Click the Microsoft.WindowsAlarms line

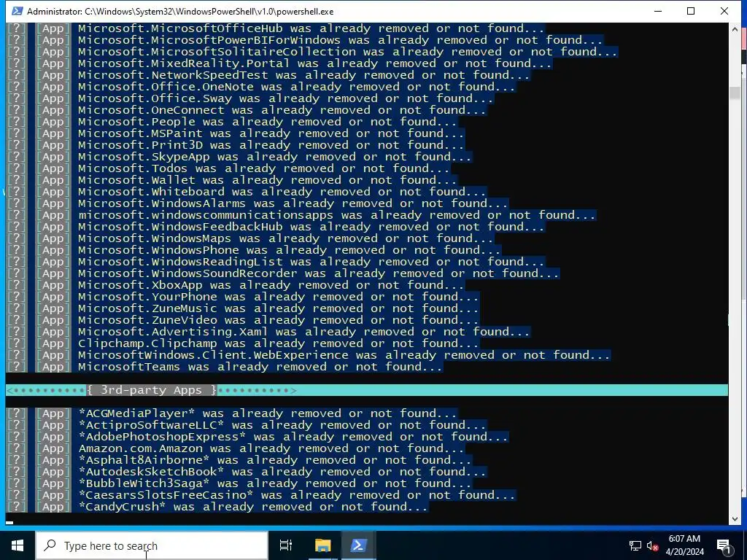point(258,203)
